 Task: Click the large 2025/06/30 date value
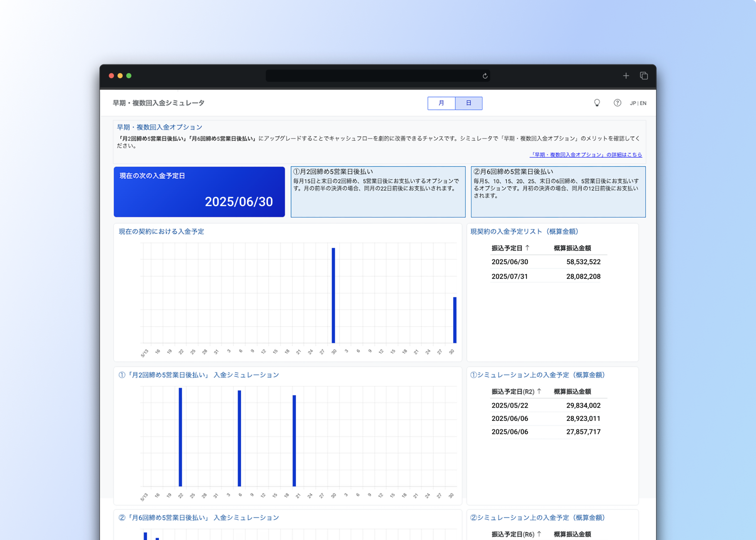coord(239,202)
